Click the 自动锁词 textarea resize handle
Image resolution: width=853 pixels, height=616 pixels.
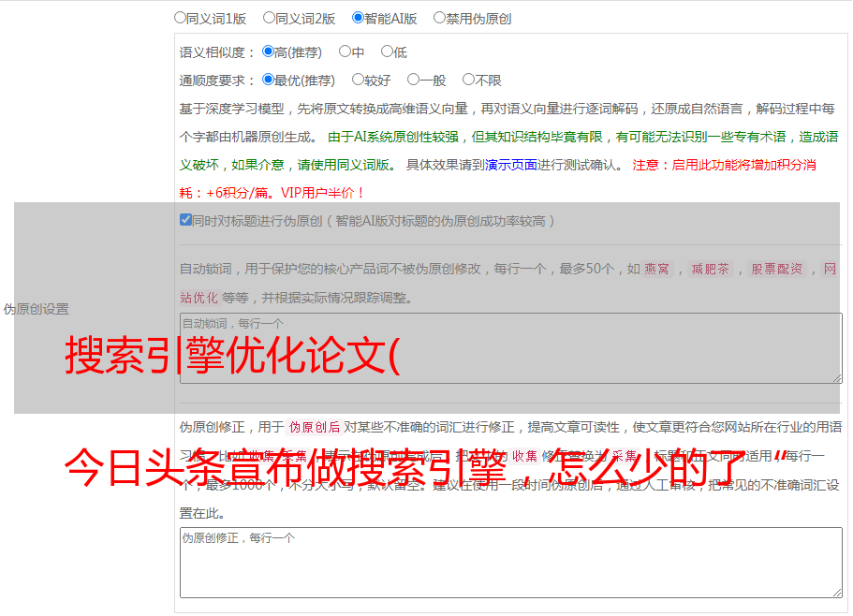(x=837, y=378)
